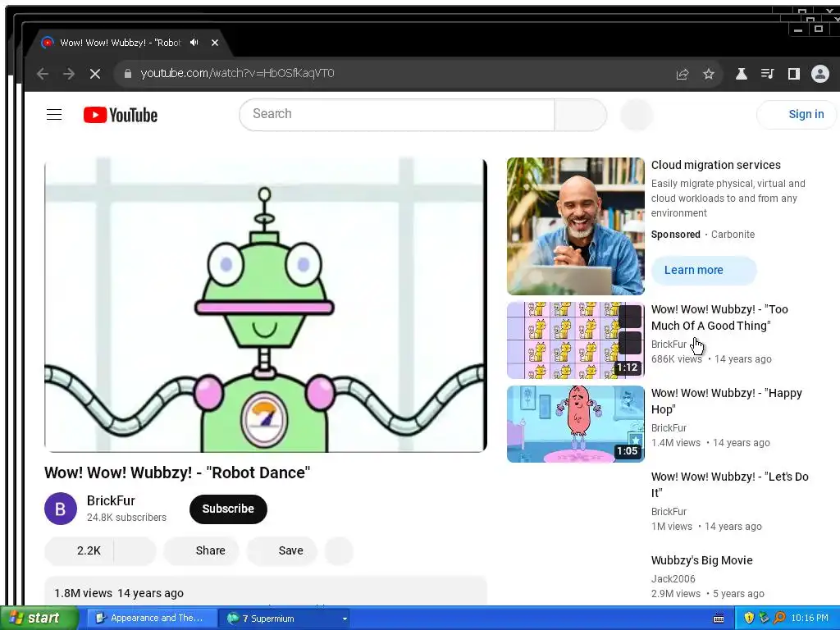This screenshot has height=630, width=840.
Task: Switch to Appearance and Themes taskbar window
Action: tap(151, 618)
